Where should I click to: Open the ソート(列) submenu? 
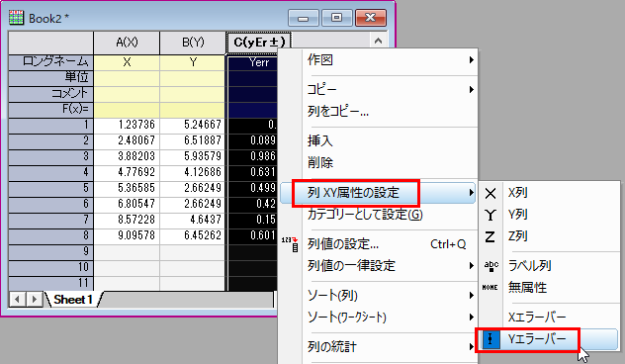471,296
